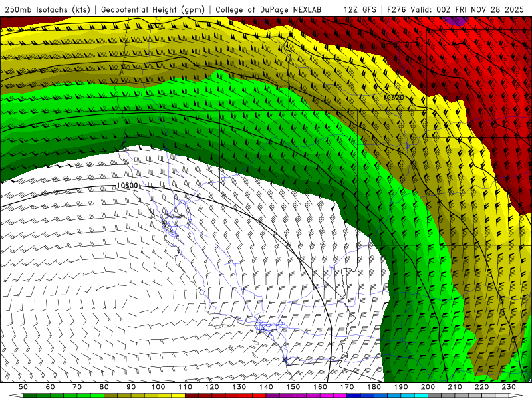Screen dimensions: 532x399
Task: Click the 220 value on the color scale
Action: 481,387
